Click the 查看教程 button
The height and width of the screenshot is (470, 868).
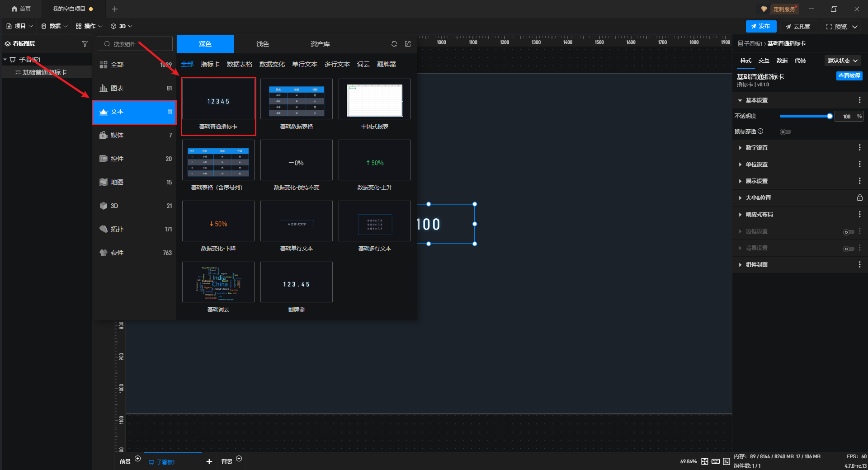[x=849, y=76]
